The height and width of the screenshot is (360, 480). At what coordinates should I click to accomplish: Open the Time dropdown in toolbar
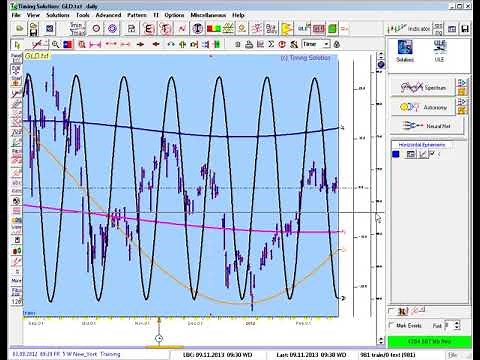[316, 44]
